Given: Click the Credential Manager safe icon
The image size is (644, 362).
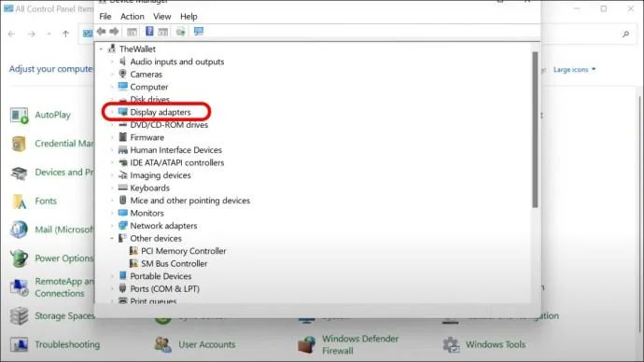Looking at the screenshot, I should pos(19,144).
